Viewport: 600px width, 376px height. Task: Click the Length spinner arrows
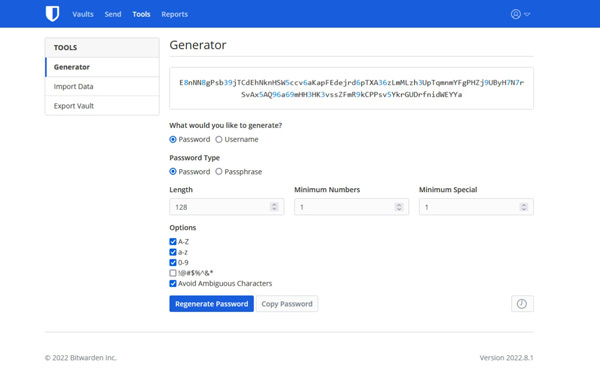[274, 207]
